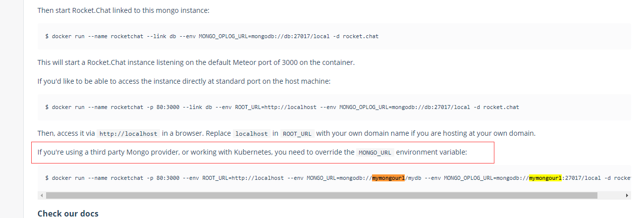Viewport: 644px width, 218px height.
Task: Click the horizontal scrollbar left arrow
Action: coord(42,196)
